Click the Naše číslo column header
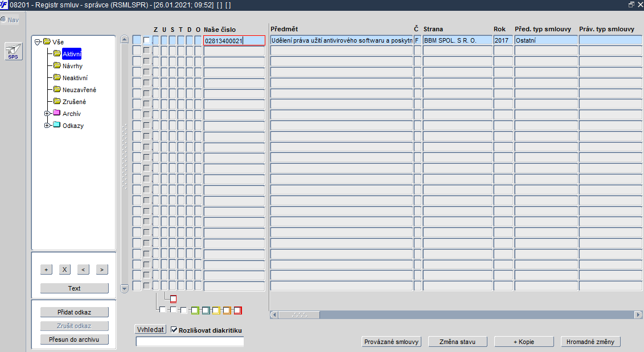Image resolution: width=644 pixels, height=352 pixels. click(220, 30)
